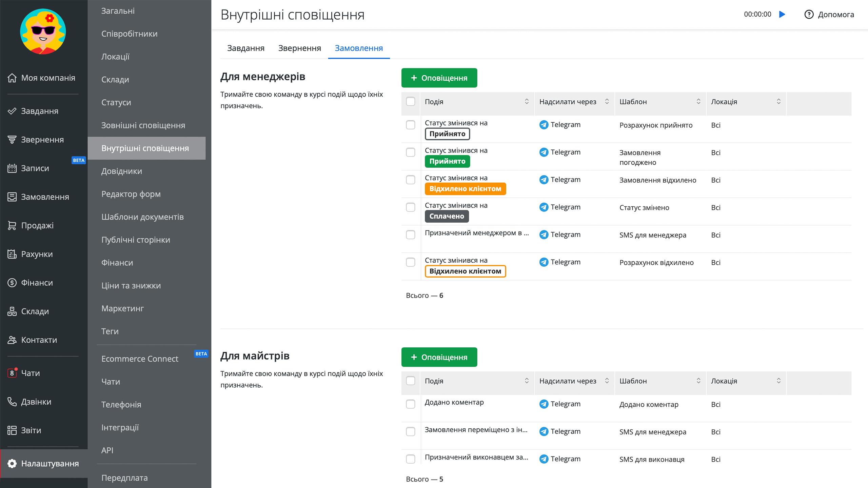Add Оповіщення for managers
The width and height of the screenshot is (868, 488).
(x=439, y=78)
